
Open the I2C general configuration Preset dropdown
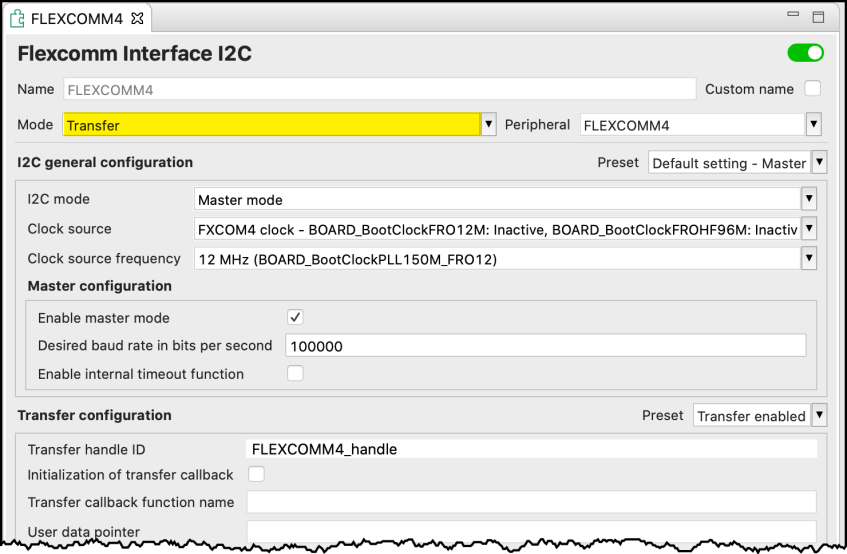(x=819, y=163)
